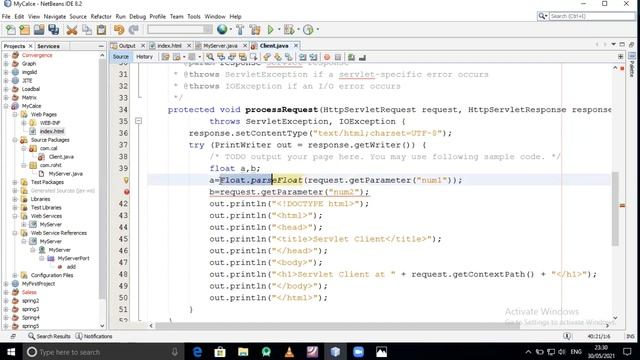Open the File menu
Image resolution: width=640 pixels, height=360 pixels.
(x=6, y=16)
